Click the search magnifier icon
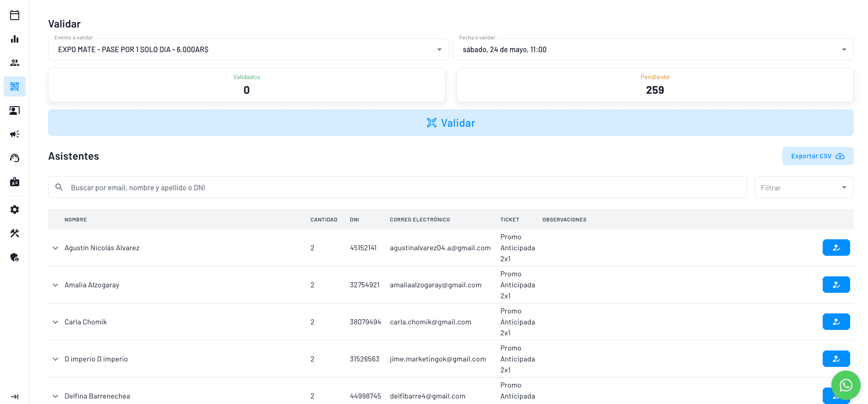The image size is (868, 404). (59, 187)
